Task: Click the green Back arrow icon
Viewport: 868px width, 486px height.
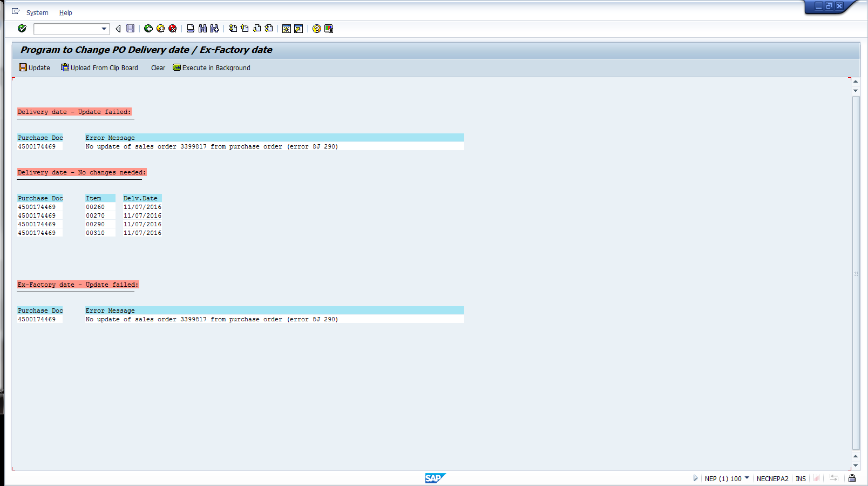Action: [148, 29]
